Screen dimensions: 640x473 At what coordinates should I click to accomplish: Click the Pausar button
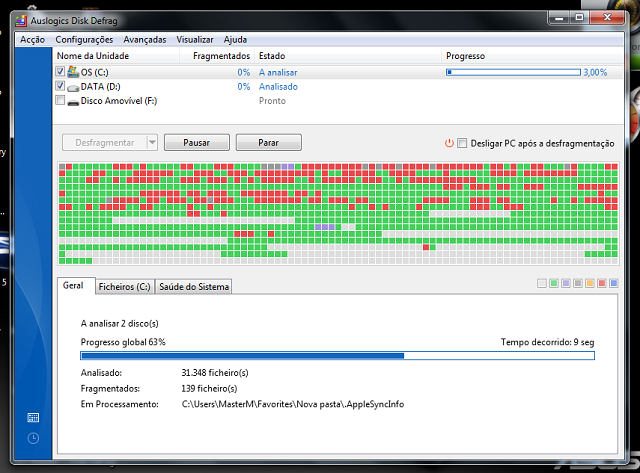tap(197, 142)
